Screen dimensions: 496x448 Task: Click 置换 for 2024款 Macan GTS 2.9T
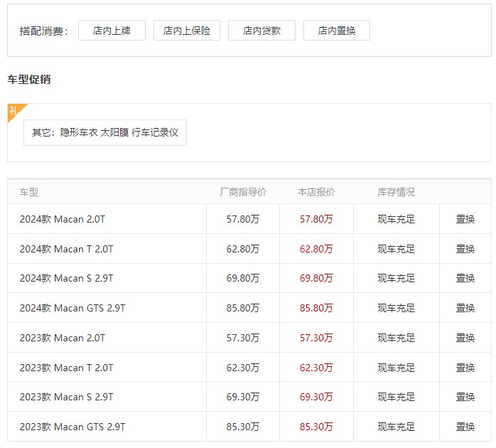(x=465, y=308)
